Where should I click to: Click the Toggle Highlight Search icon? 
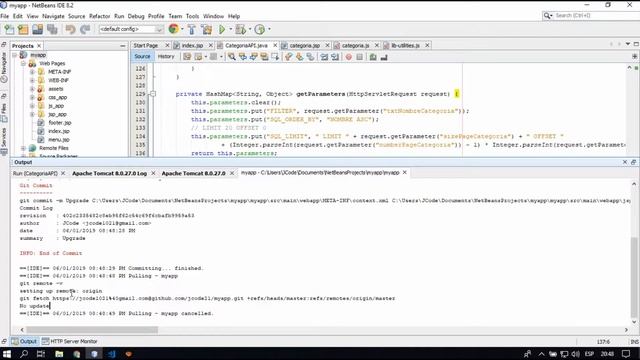[x=264, y=57]
